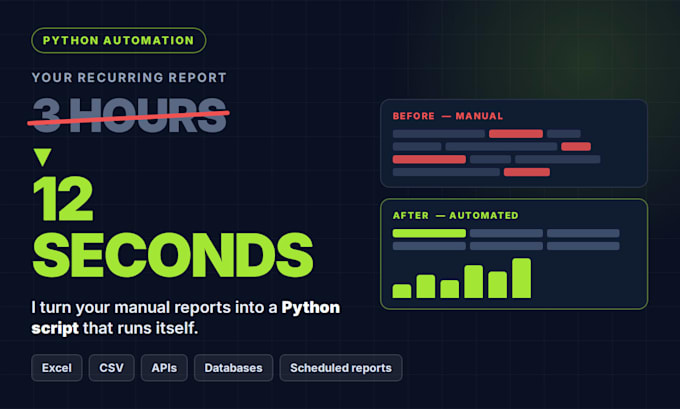Select the Scheduled reports tag

[341, 368]
